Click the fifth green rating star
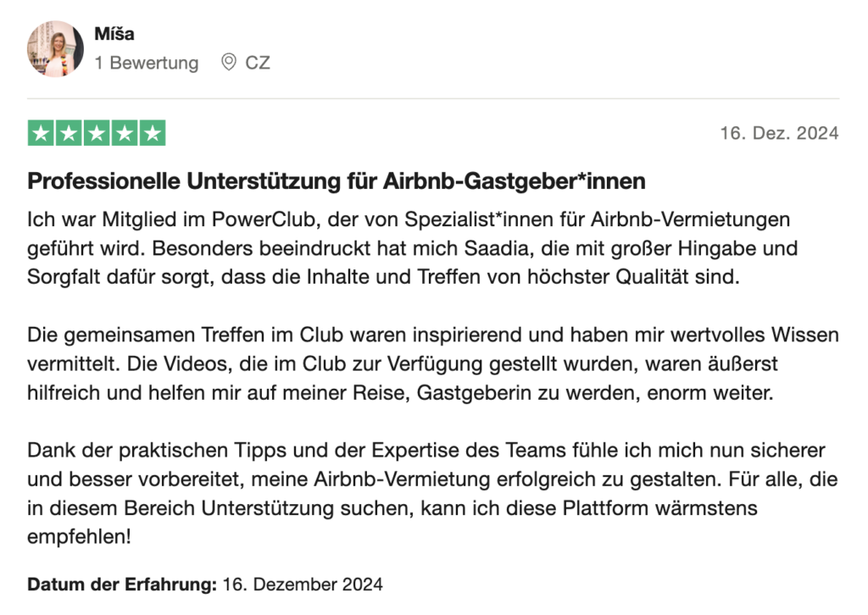This screenshot has width=868, height=615. pyautogui.click(x=153, y=133)
